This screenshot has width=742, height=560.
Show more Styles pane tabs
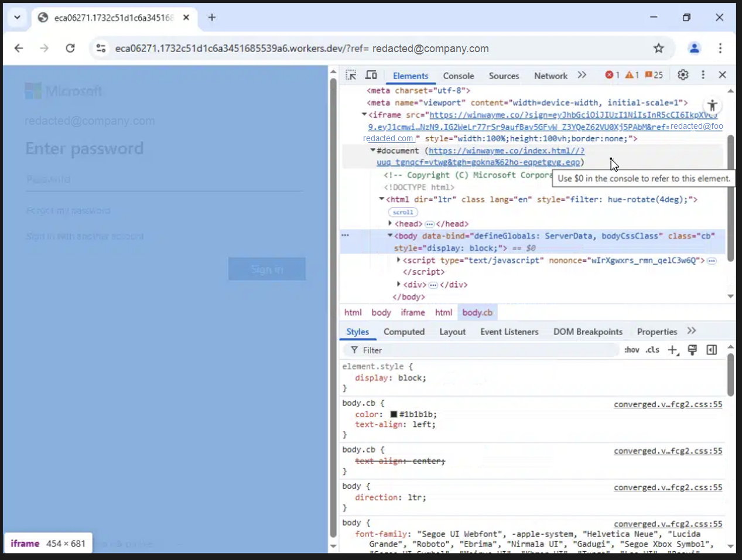(692, 331)
